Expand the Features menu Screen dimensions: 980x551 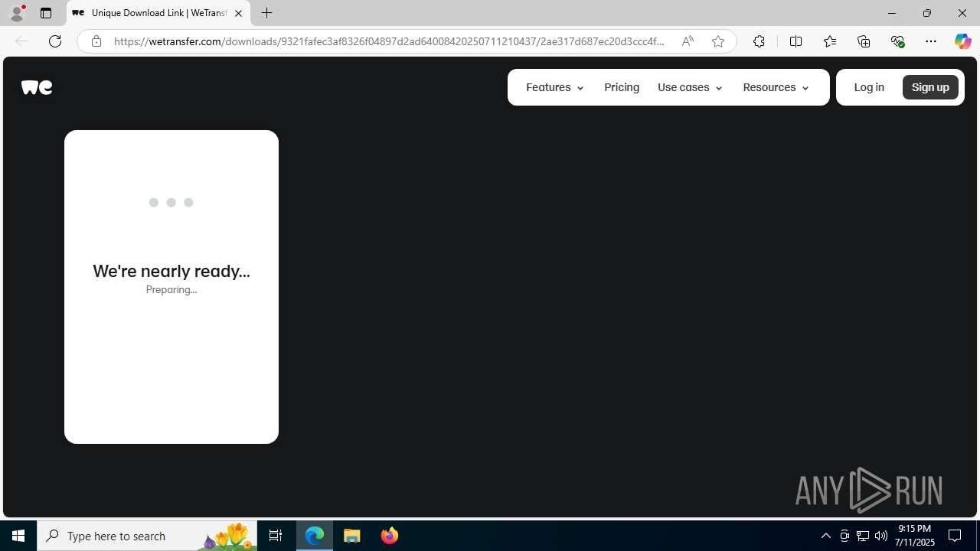coord(555,87)
